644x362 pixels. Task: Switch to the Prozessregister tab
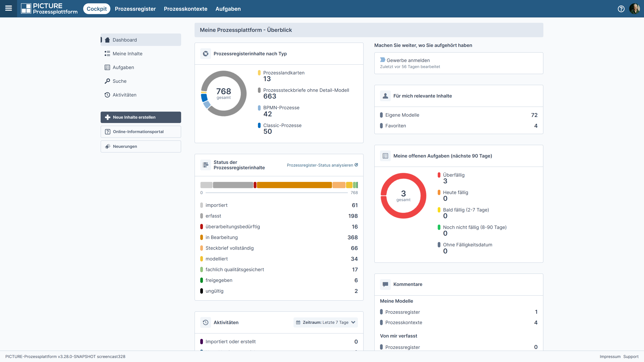coord(135,9)
